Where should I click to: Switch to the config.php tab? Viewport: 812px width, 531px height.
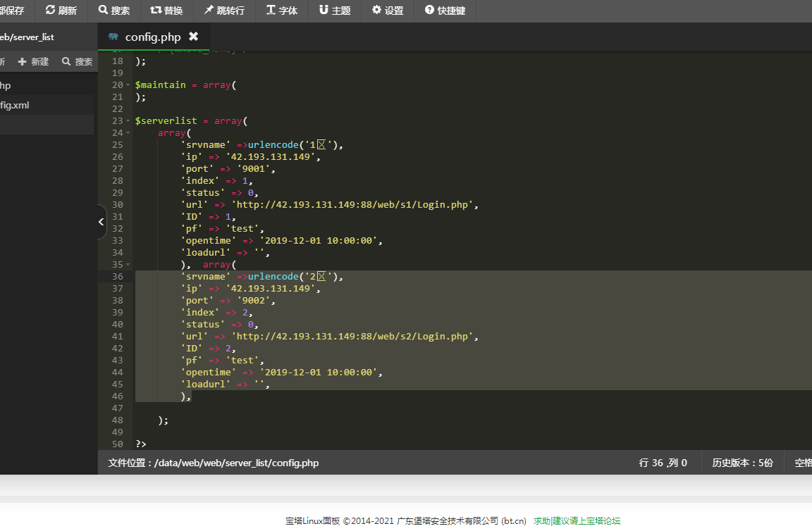pos(152,37)
